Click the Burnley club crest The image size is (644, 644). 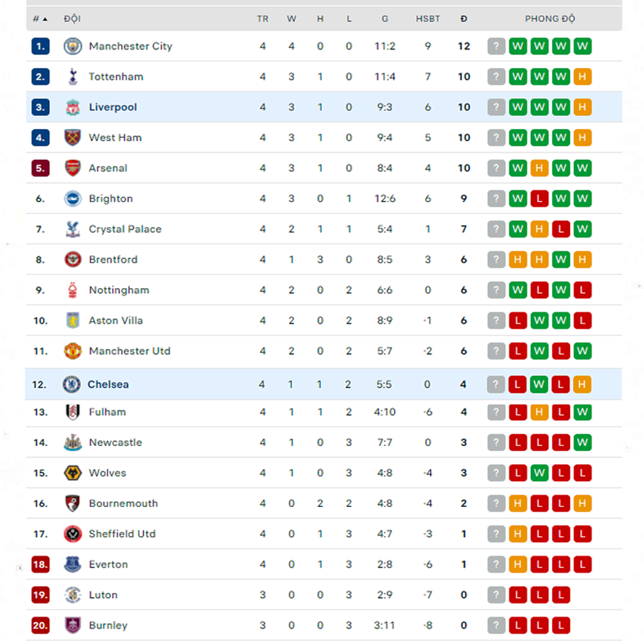[73, 625]
